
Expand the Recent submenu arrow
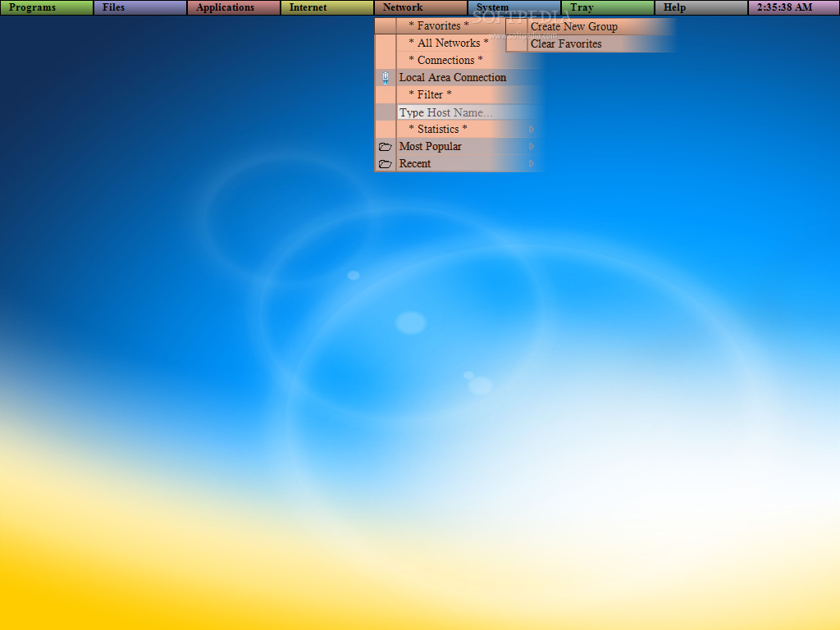click(x=532, y=163)
